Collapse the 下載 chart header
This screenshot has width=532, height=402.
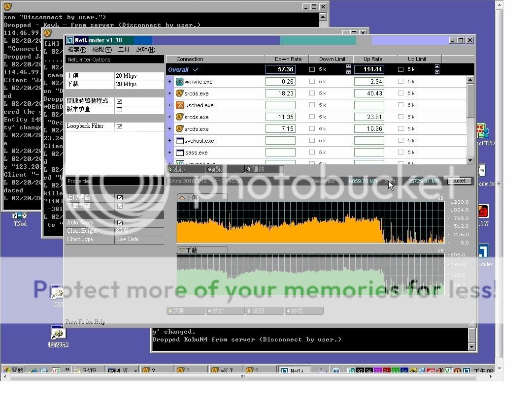coord(202,250)
